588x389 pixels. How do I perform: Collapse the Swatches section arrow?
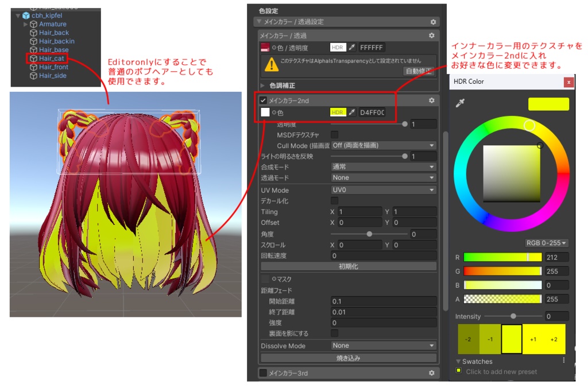click(458, 361)
